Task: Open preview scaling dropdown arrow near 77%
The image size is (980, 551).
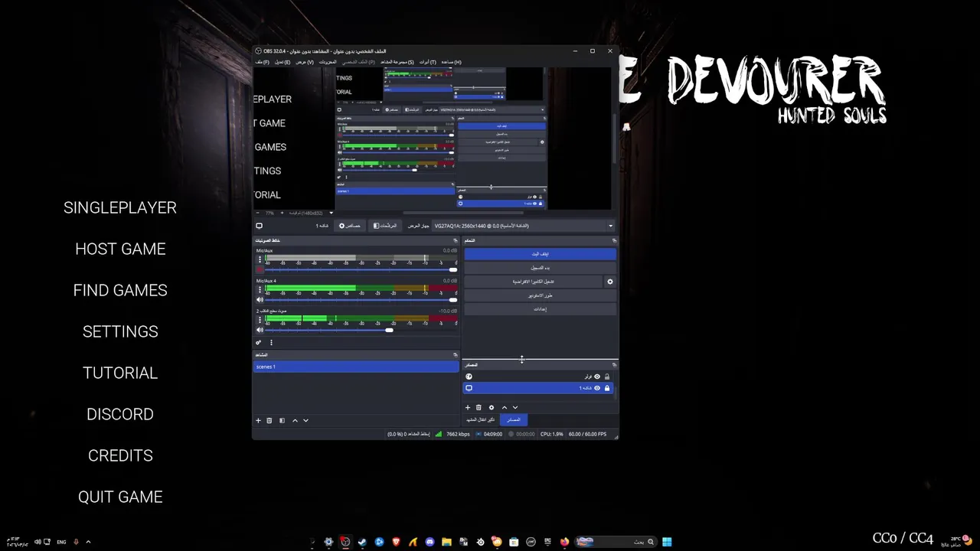Action: (x=331, y=213)
